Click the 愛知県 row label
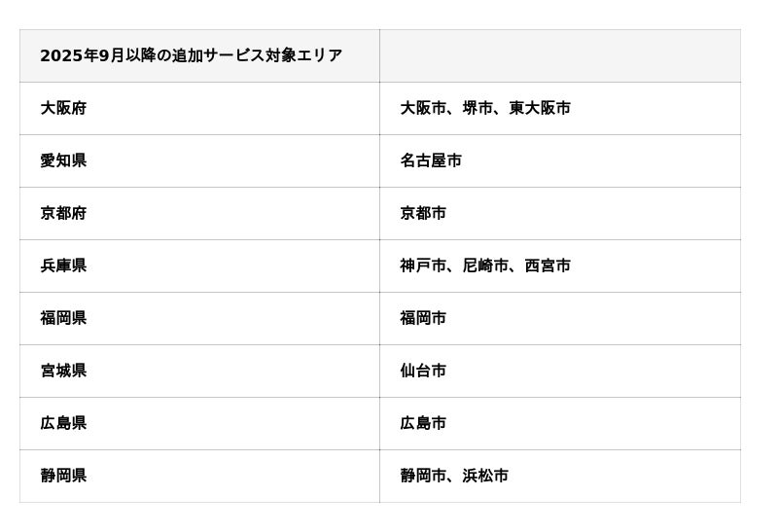 click(x=63, y=160)
